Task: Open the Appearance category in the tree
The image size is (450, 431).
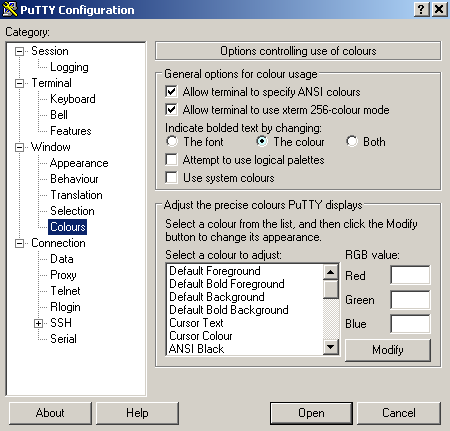Action: click(x=79, y=163)
